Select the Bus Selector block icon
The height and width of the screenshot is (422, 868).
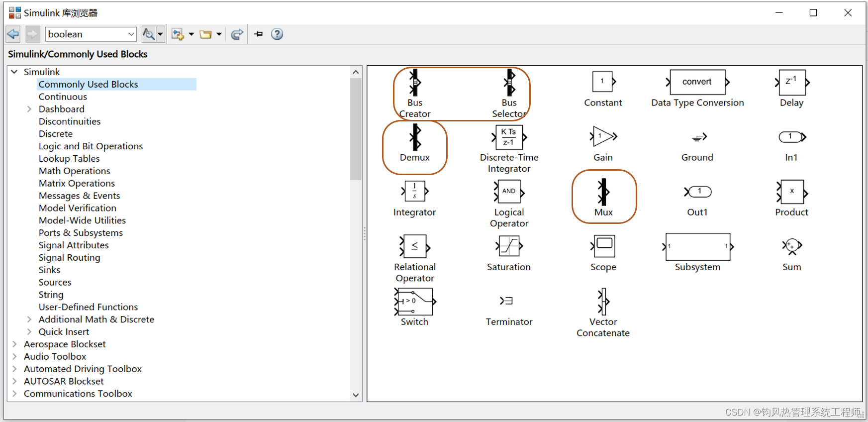pos(509,83)
